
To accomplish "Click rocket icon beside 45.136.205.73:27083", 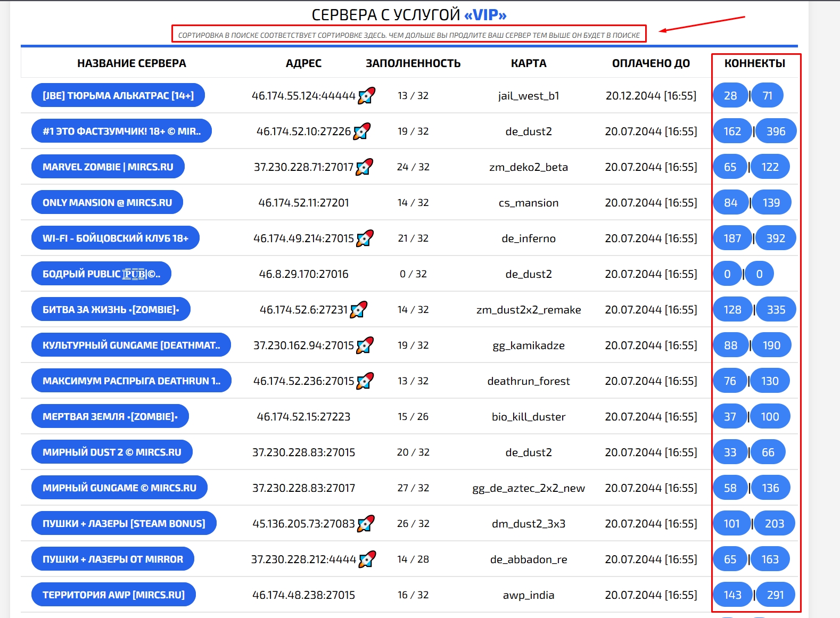I will click(366, 523).
